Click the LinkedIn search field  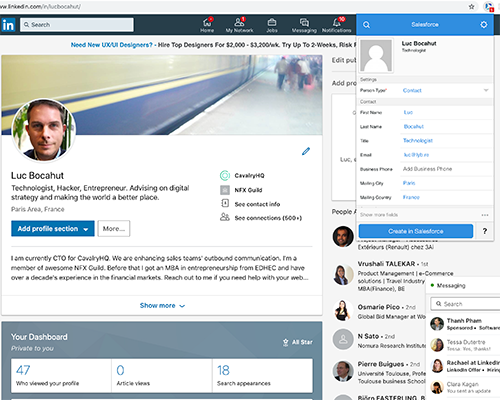point(77,25)
